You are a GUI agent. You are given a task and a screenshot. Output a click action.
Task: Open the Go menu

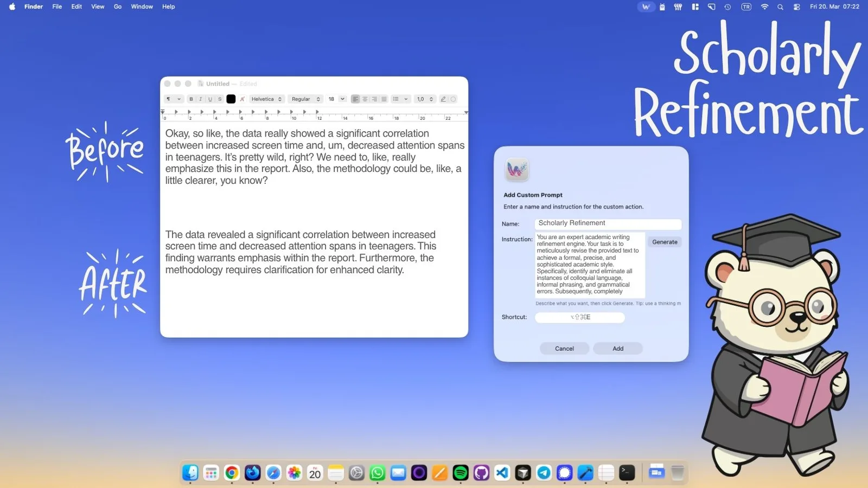point(118,7)
